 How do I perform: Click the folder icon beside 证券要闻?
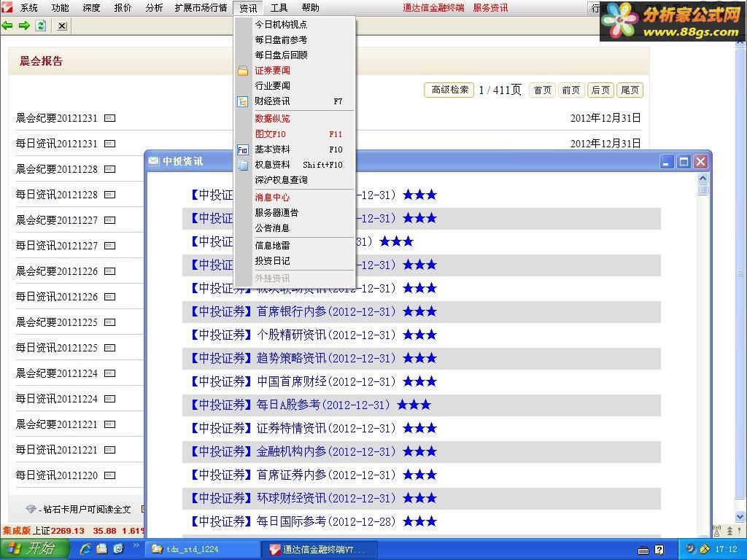[x=243, y=71]
